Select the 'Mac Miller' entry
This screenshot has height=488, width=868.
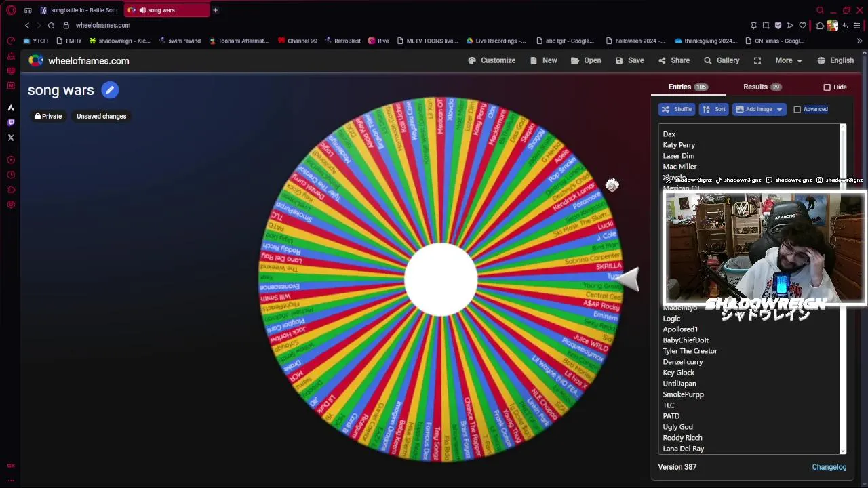click(679, 167)
